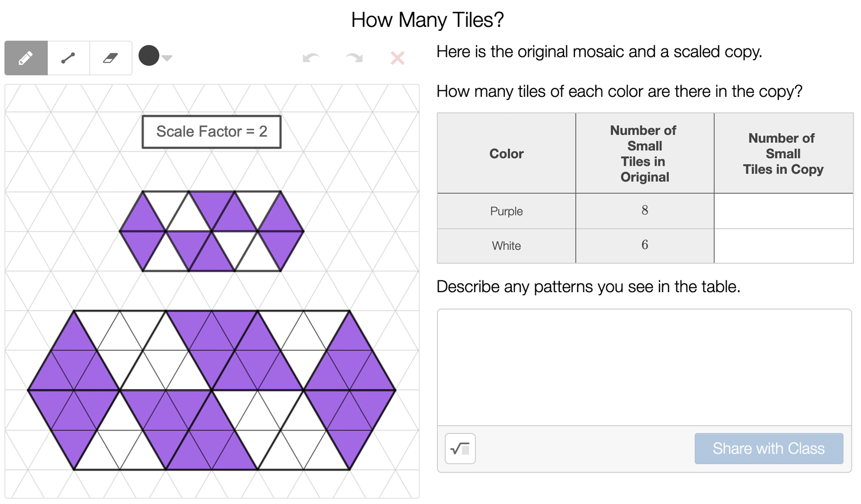This screenshot has width=861, height=504.
Task: Click the Number of Small Tiles in Copy header
Action: click(783, 154)
